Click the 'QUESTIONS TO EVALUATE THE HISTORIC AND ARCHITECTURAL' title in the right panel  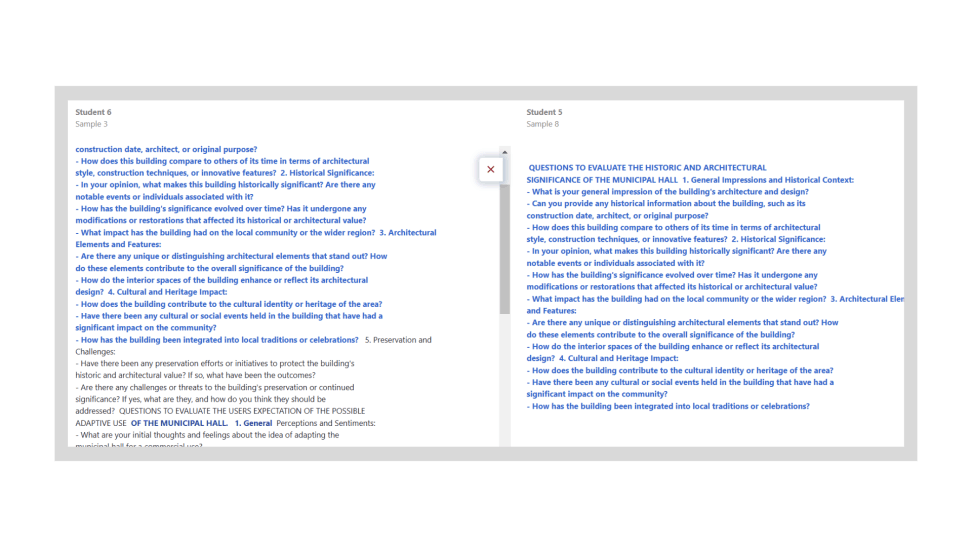[647, 168]
